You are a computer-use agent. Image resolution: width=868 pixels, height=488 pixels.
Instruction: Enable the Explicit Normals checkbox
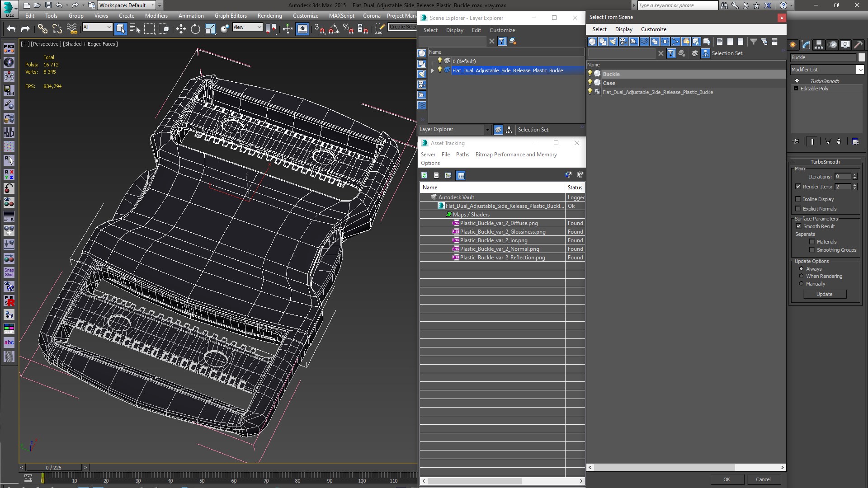tap(798, 209)
